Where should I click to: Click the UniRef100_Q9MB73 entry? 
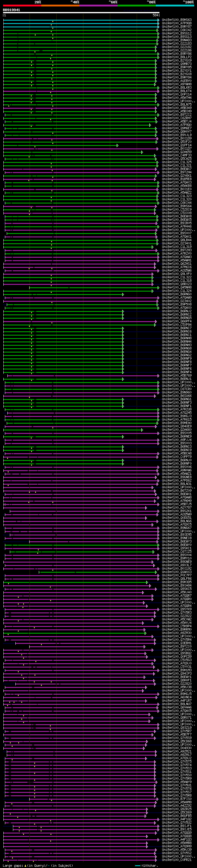click(x=177, y=64)
